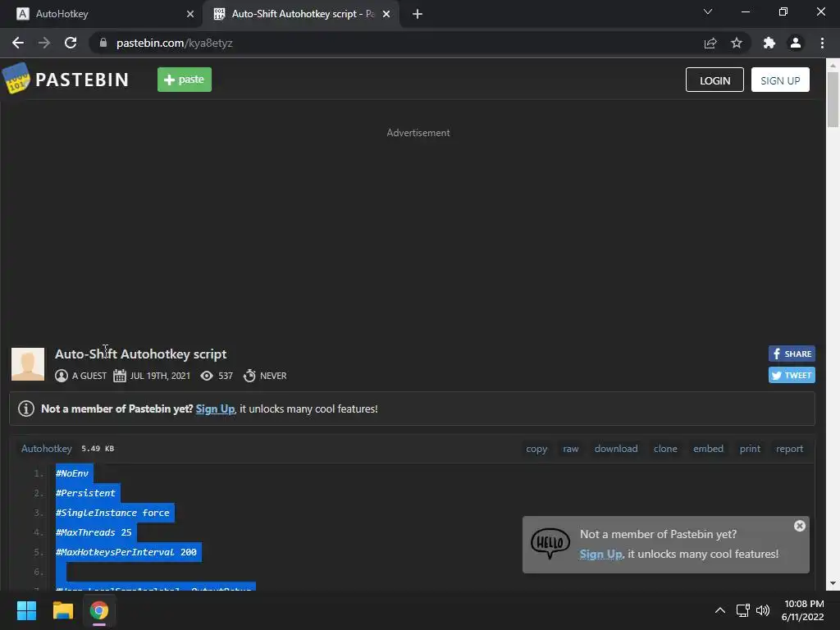
Task: Click code line #Persistent
Action: tap(85, 493)
